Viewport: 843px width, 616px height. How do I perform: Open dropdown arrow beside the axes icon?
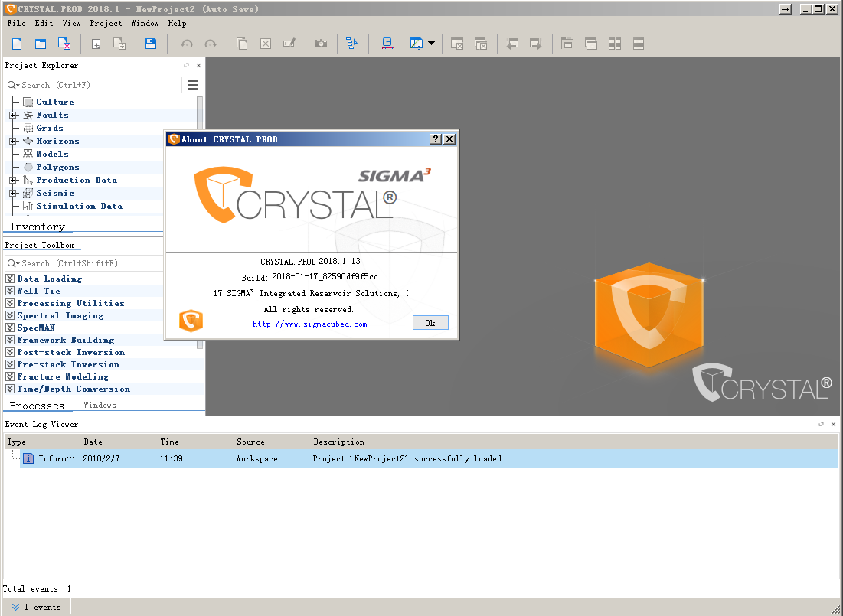pos(431,44)
